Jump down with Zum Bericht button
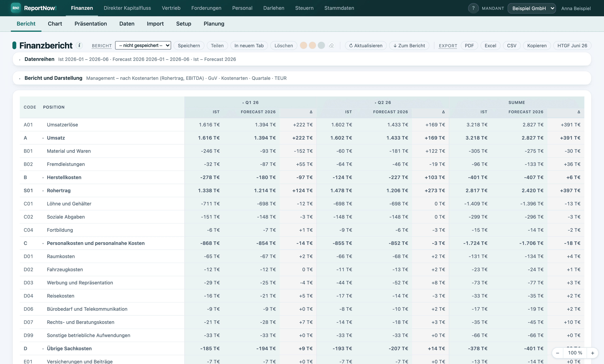The image size is (604, 364). (409, 46)
